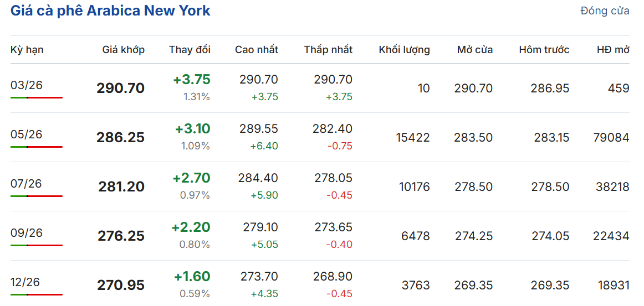The image size is (644, 306).
Task: Sort by the 'Kỳ hạn' column header
Action: (x=27, y=50)
